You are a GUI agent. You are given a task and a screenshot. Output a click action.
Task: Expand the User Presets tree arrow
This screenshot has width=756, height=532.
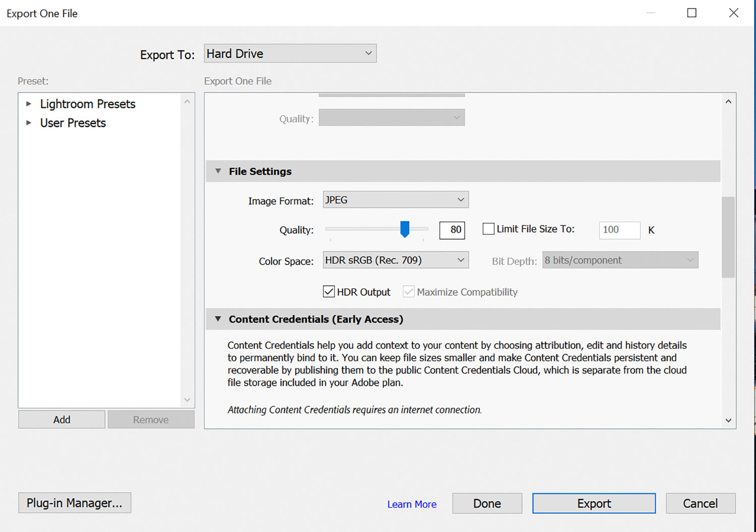[x=29, y=123]
